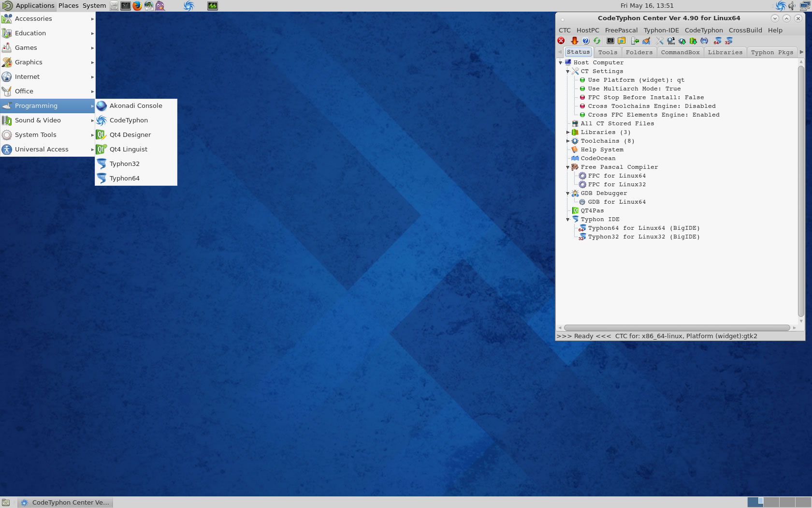Click the show desktop icon in bottom panel
Image resolution: width=812 pixels, height=508 pixels.
(x=6, y=503)
